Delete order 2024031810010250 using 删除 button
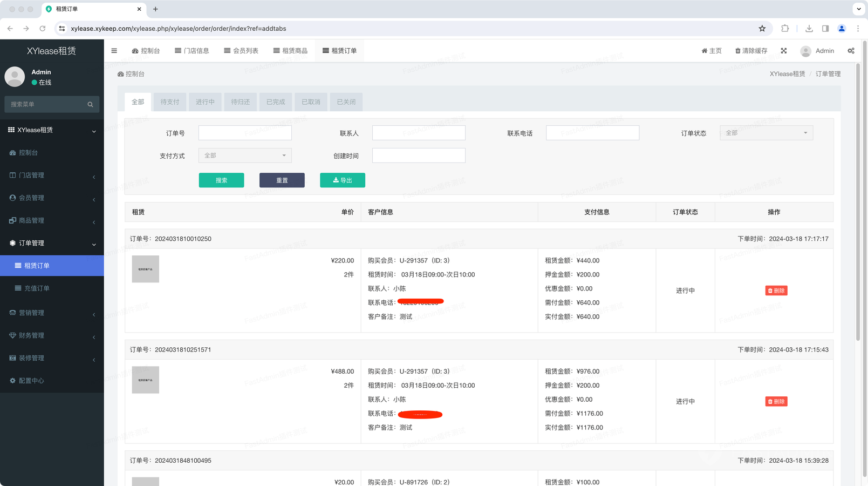868x486 pixels. tap(776, 291)
